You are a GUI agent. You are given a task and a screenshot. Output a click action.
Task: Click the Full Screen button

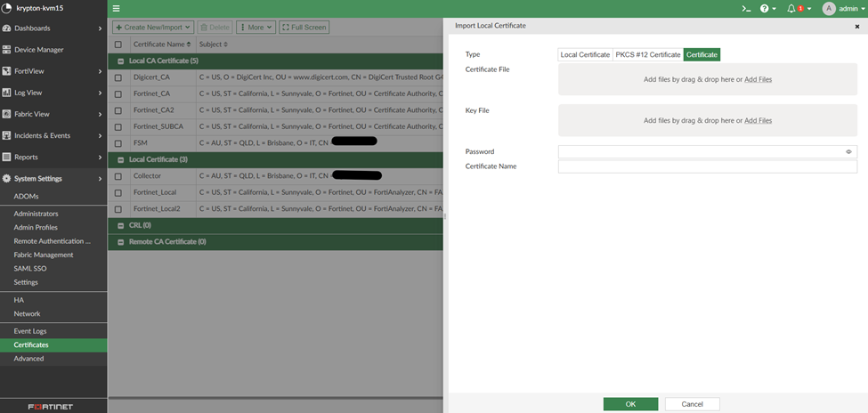pyautogui.click(x=304, y=27)
